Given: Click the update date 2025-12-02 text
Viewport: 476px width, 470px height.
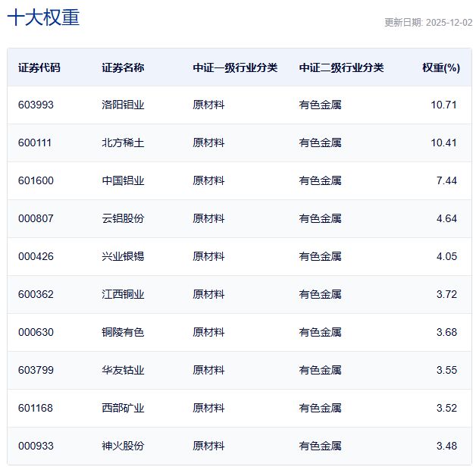Looking at the screenshot, I should tap(428, 23).
